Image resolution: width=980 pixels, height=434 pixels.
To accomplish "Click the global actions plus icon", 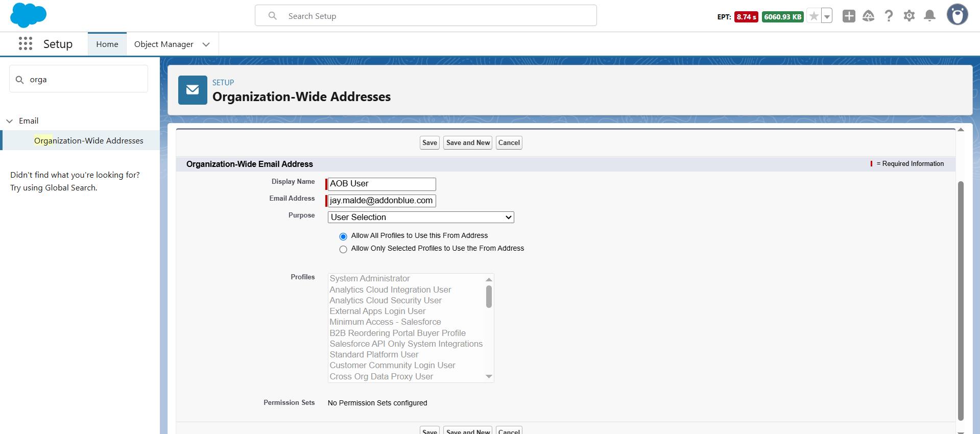I will (849, 16).
